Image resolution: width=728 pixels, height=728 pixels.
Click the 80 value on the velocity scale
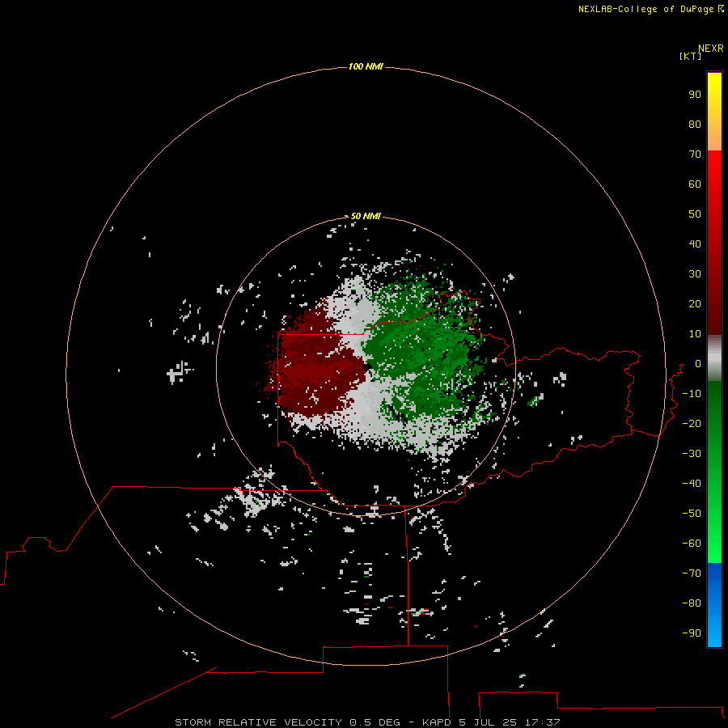tap(695, 124)
